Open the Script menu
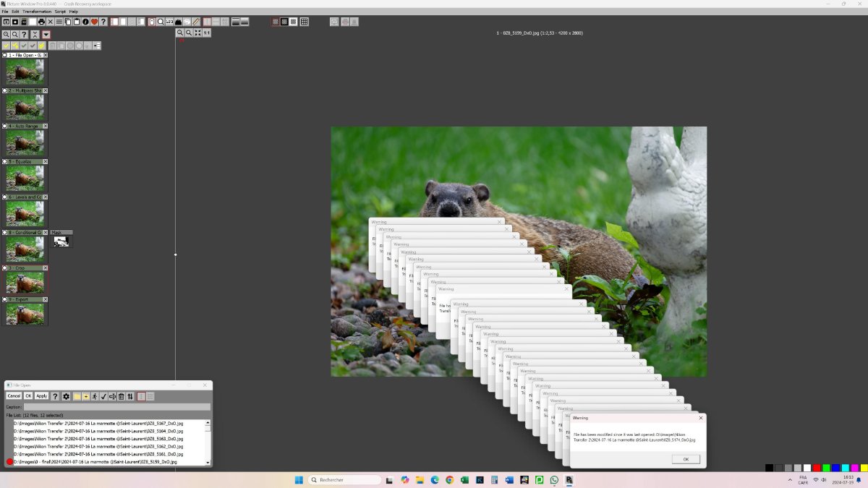868x488 pixels. 60,12
